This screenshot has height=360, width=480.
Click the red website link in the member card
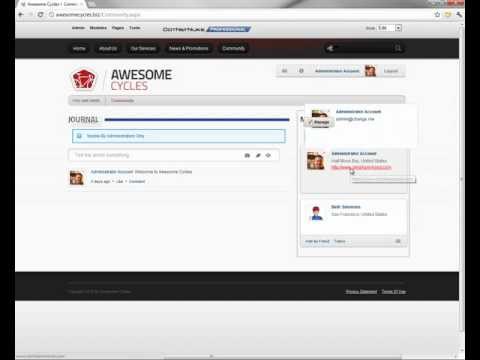[361, 167]
